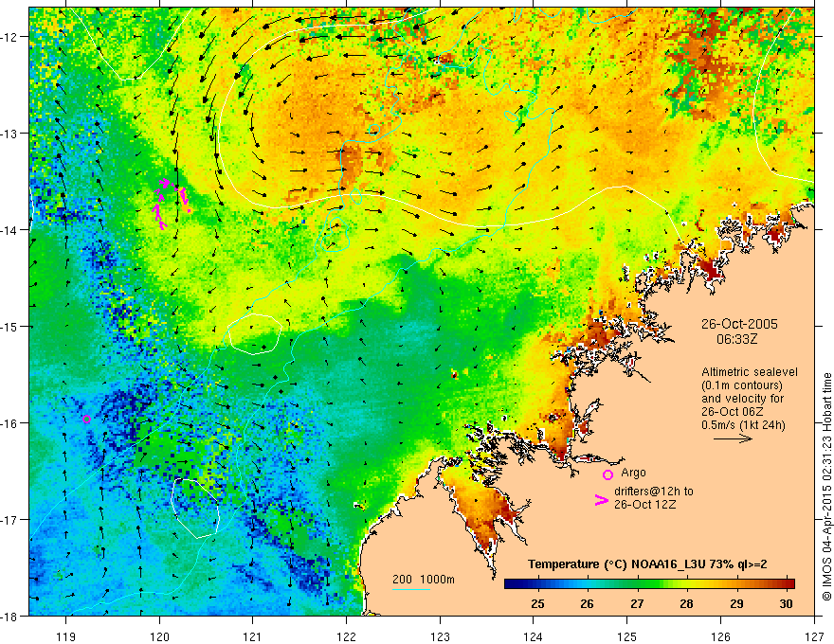The height and width of the screenshot is (644, 834).
Task: Click the Temperature NOAA16_L3U title
Action: click(x=647, y=563)
